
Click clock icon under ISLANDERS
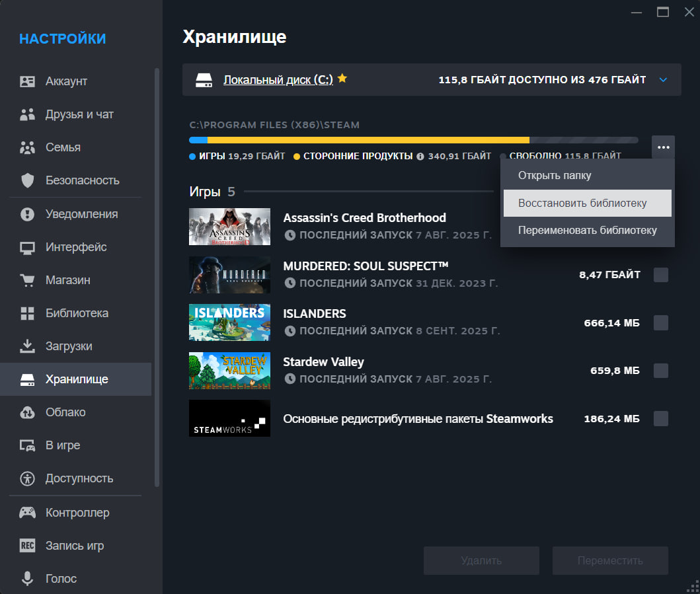(x=290, y=330)
